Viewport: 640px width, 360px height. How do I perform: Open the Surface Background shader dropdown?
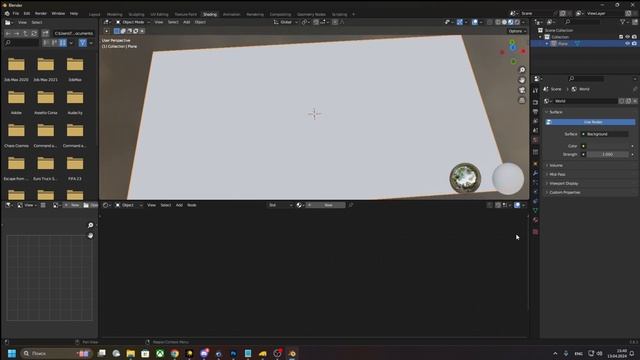click(x=604, y=134)
